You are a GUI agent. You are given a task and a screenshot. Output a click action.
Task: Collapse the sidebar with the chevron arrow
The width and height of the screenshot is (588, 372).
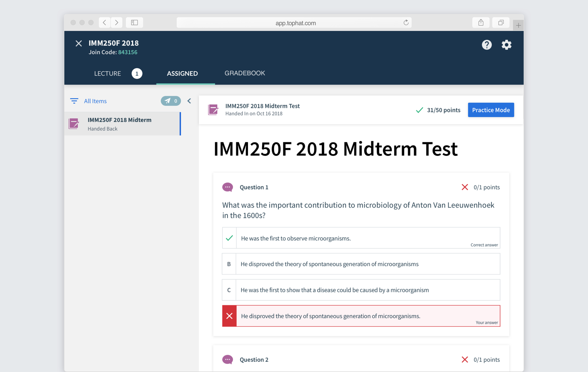coord(189,101)
